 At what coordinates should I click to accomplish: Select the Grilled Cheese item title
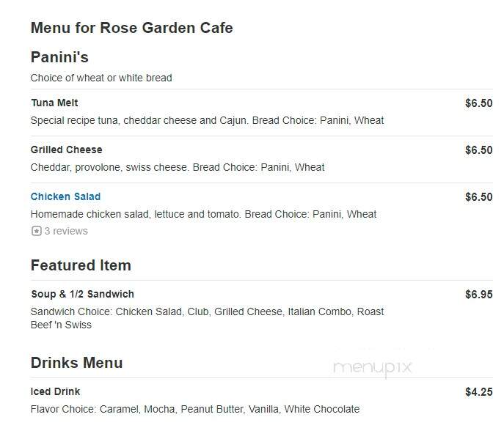(x=67, y=150)
